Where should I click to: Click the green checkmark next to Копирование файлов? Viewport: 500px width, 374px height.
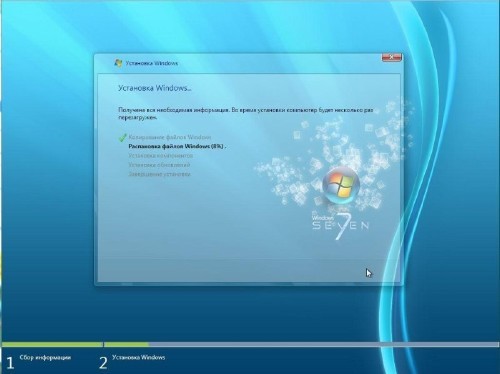(122, 137)
